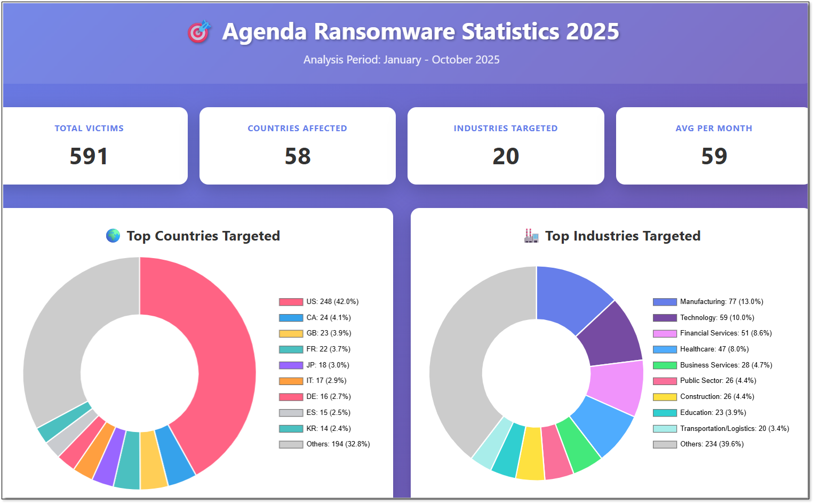Toggle the GB legend color swatch
Viewport: 814px width, 504px height.
(x=291, y=333)
